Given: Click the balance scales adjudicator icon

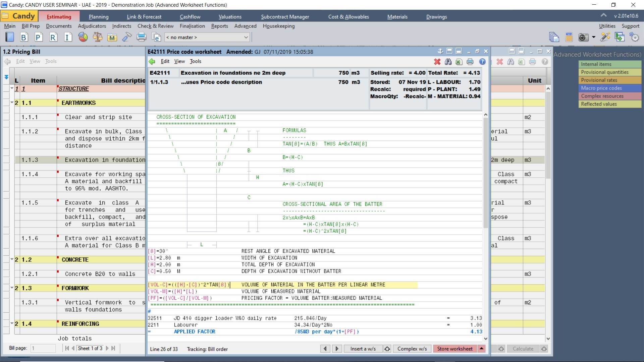Looking at the screenshot, I should coord(98,37).
